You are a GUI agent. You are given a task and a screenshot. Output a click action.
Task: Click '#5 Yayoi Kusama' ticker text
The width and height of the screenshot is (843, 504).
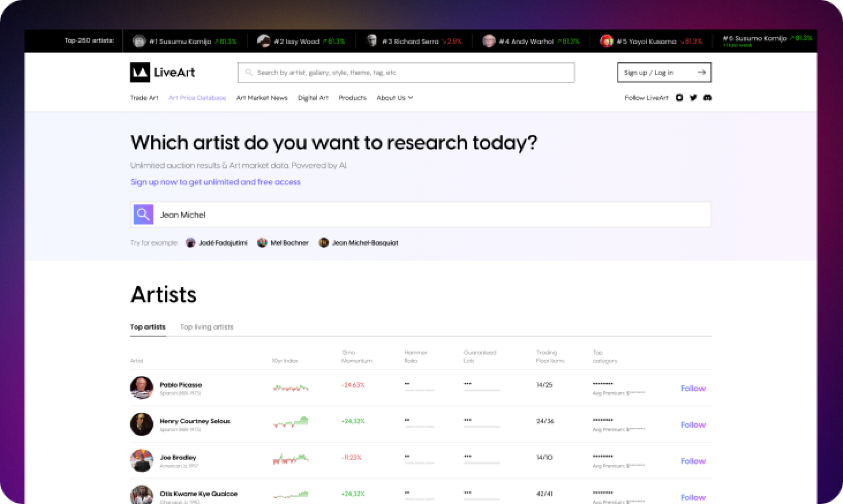pyautogui.click(x=646, y=42)
